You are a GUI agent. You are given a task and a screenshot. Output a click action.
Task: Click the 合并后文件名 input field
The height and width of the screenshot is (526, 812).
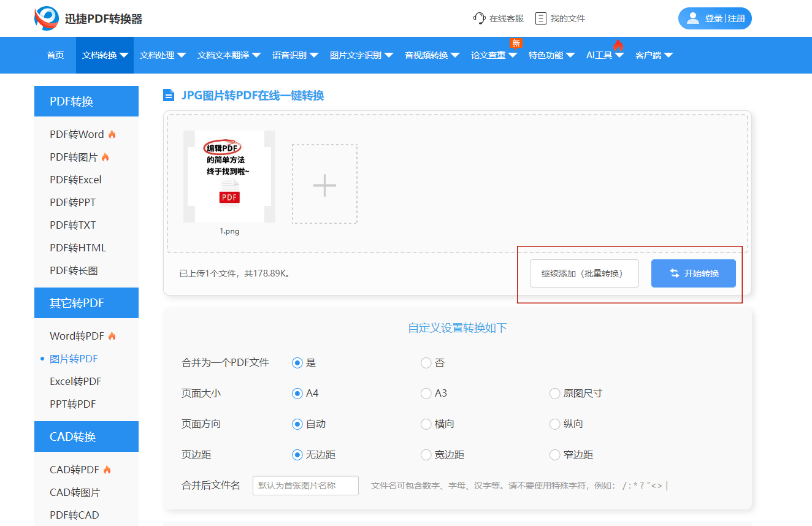coord(305,486)
